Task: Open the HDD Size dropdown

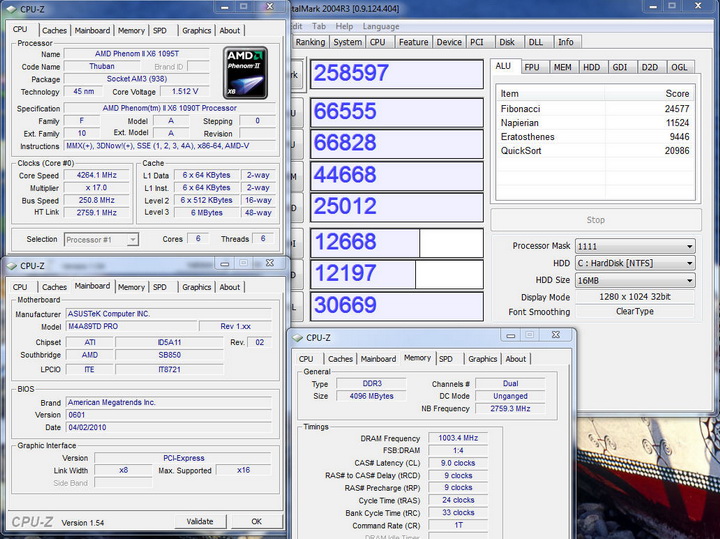Action: tap(635, 280)
